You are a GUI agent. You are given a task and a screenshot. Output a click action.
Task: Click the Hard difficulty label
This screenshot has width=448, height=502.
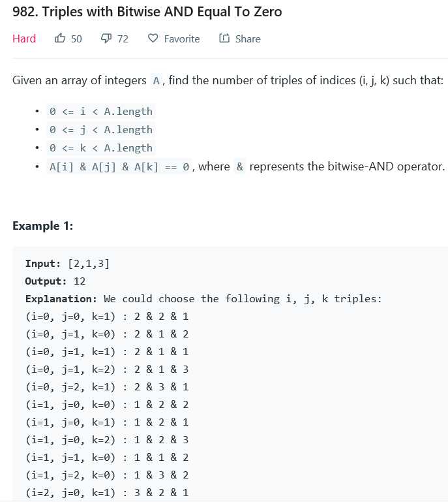click(x=24, y=39)
